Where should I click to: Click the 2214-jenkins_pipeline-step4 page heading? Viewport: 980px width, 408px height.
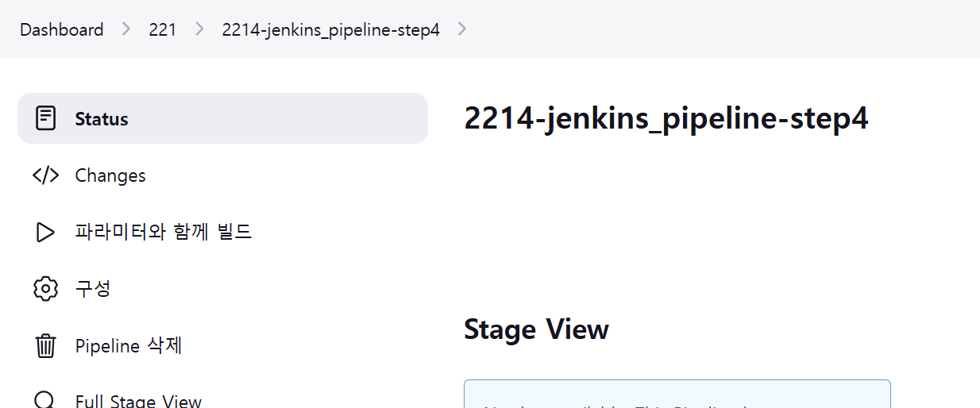pyautogui.click(x=666, y=118)
